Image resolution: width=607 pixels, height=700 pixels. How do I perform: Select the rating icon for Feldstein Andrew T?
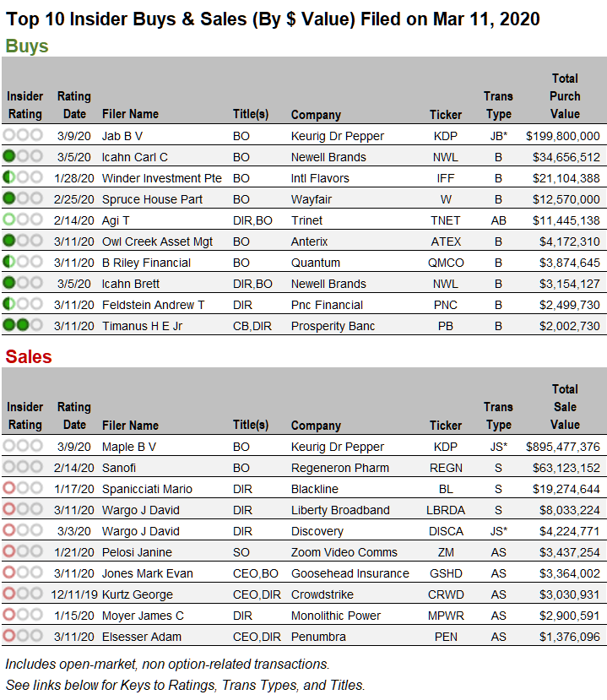point(23,304)
